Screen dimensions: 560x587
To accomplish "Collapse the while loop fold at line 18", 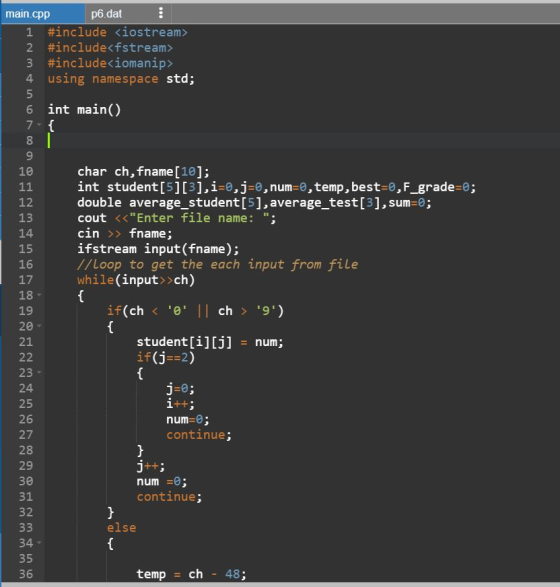I will click(x=39, y=295).
